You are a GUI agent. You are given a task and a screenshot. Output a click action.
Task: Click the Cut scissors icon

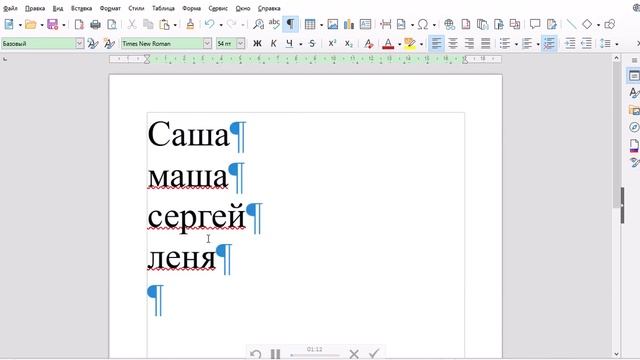(x=132, y=24)
